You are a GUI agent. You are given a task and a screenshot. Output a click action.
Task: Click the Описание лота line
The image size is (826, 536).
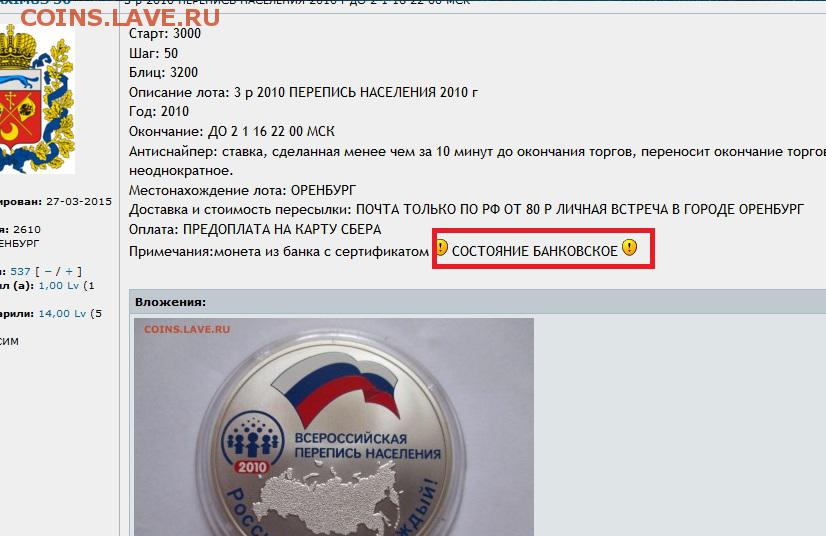tap(303, 92)
